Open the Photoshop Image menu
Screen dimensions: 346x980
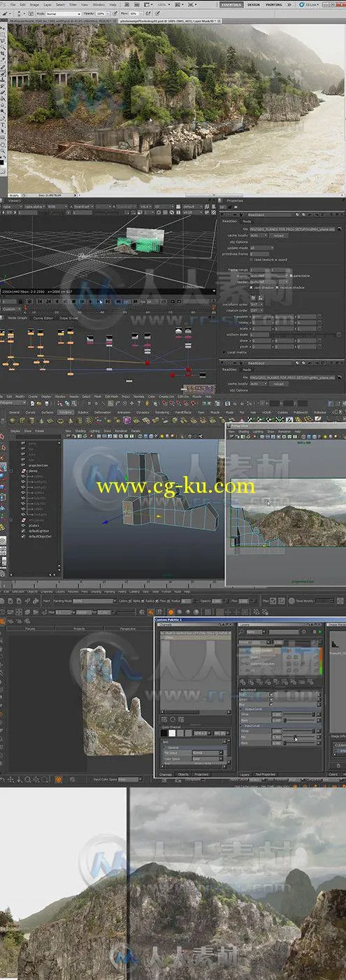pyautogui.click(x=34, y=4)
